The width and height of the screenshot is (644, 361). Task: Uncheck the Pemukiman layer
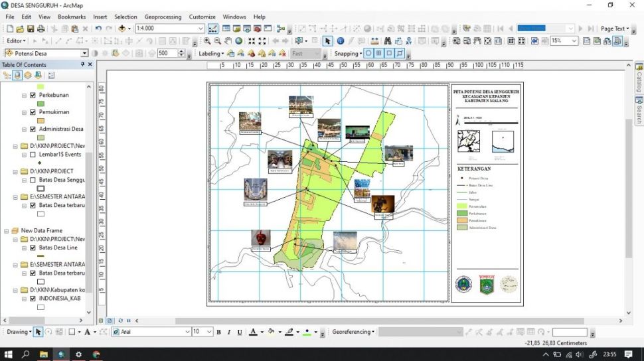pos(33,112)
